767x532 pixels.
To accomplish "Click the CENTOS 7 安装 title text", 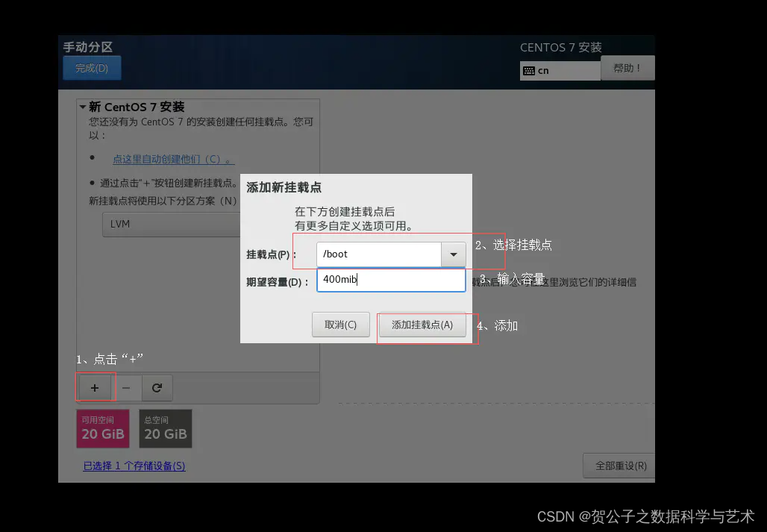I will click(560, 48).
